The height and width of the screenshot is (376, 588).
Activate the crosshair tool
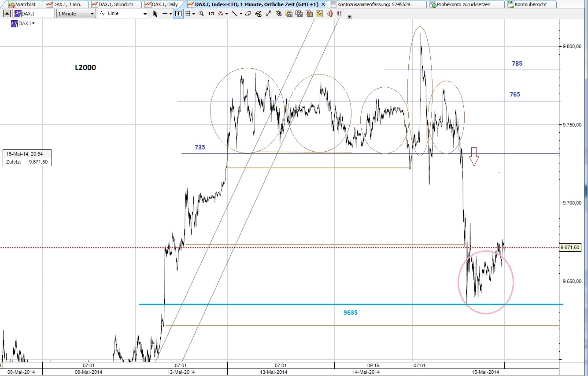(165, 14)
